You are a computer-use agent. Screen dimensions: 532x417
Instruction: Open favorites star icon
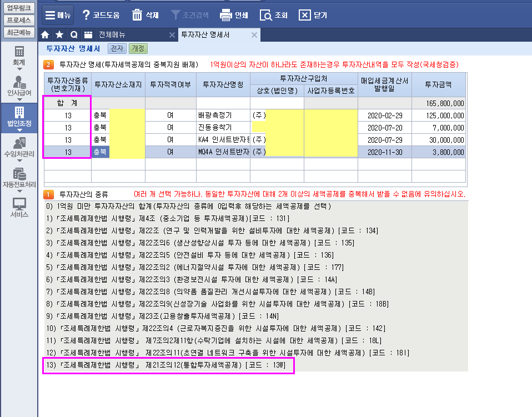pyautogui.click(x=59, y=34)
